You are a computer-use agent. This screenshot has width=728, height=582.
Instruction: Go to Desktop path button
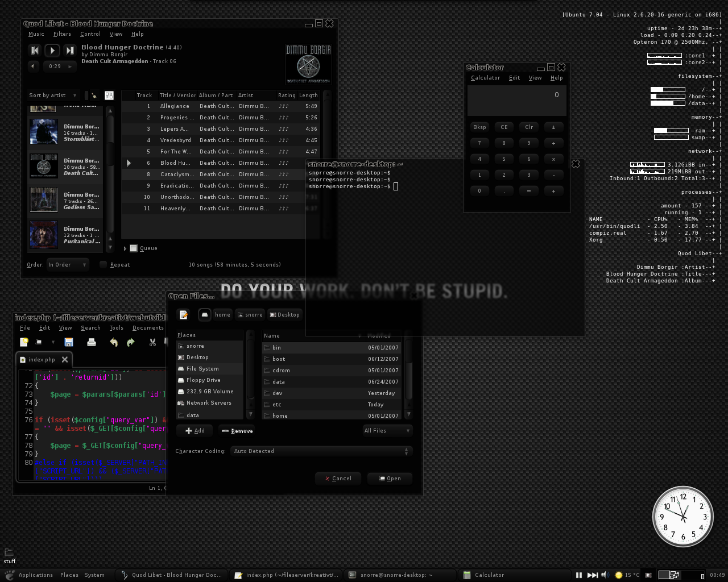click(284, 314)
